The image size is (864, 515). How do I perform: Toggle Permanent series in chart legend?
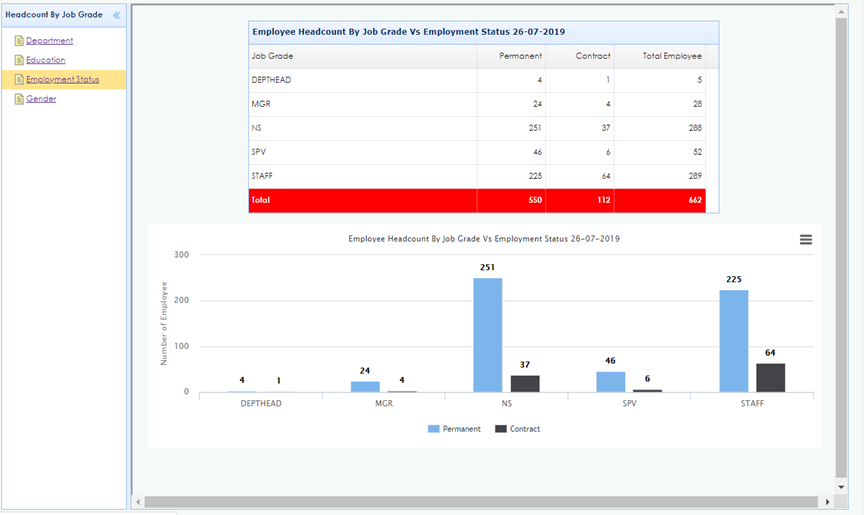pyautogui.click(x=454, y=429)
